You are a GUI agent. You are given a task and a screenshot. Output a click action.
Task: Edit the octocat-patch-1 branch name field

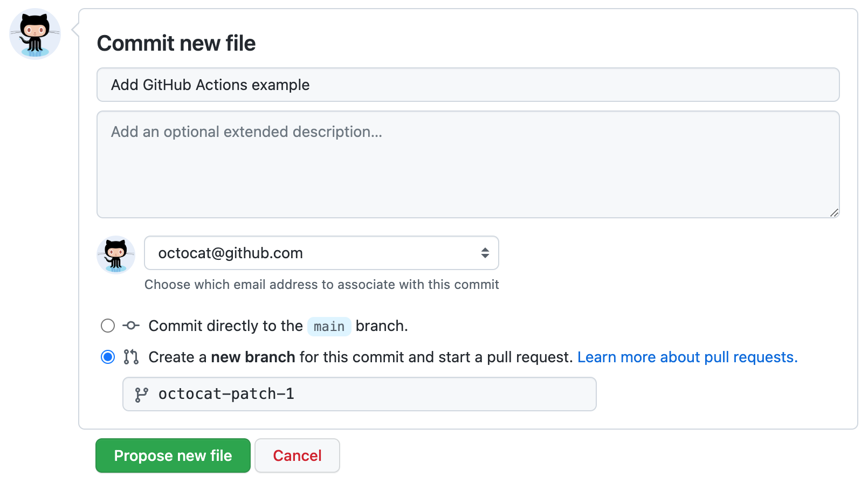tap(356, 394)
